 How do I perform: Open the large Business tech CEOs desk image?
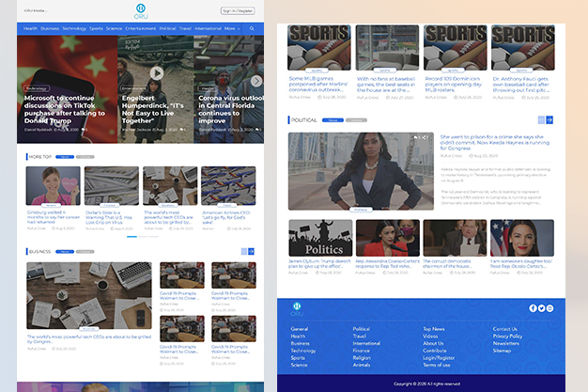89,295
